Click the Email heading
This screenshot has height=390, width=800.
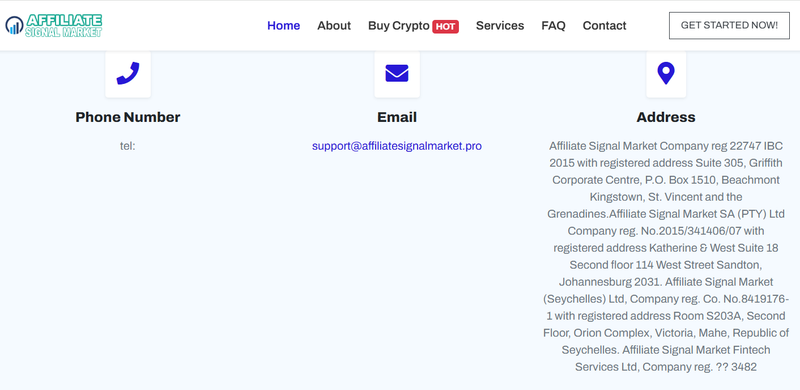397,117
